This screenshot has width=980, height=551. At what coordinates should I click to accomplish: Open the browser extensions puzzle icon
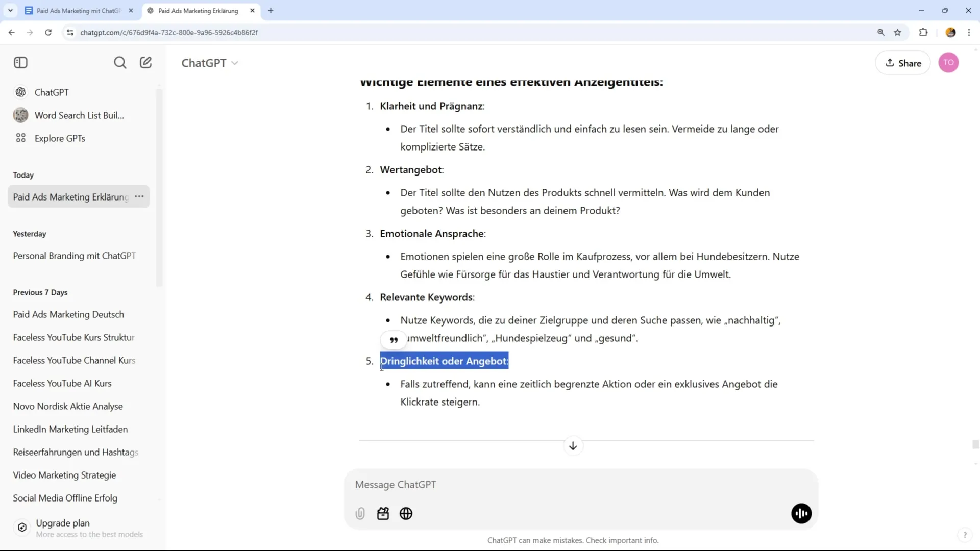(x=923, y=32)
